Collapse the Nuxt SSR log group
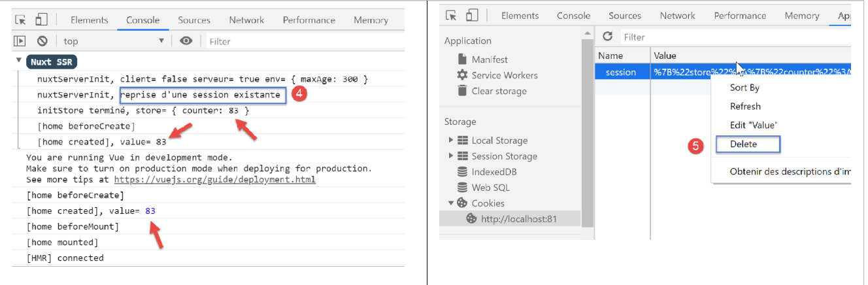Image resolution: width=868 pixels, height=285 pixels. point(18,61)
